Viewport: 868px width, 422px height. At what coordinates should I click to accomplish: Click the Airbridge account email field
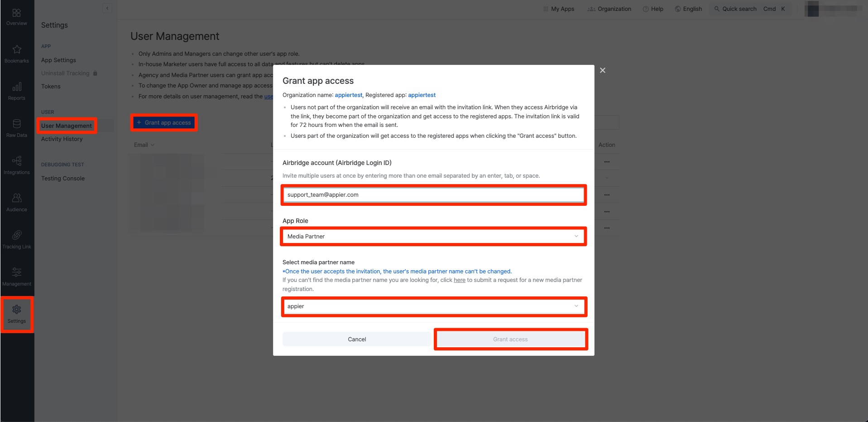coord(433,195)
